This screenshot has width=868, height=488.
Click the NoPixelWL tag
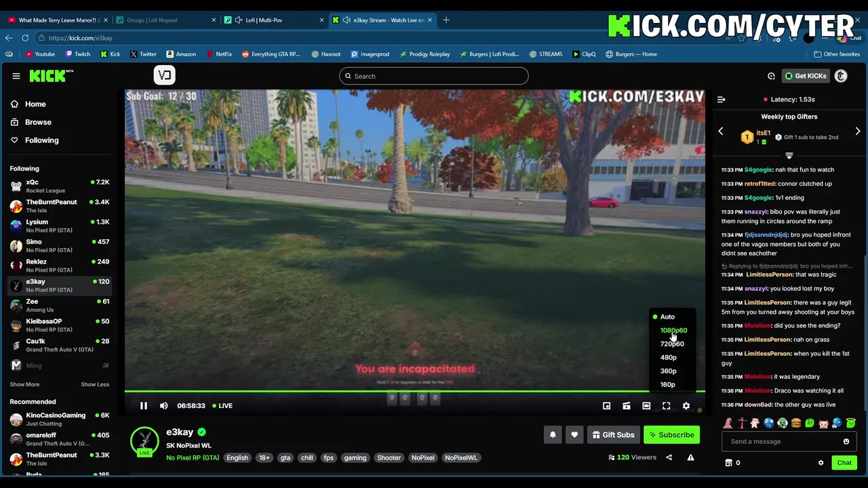coord(461,457)
